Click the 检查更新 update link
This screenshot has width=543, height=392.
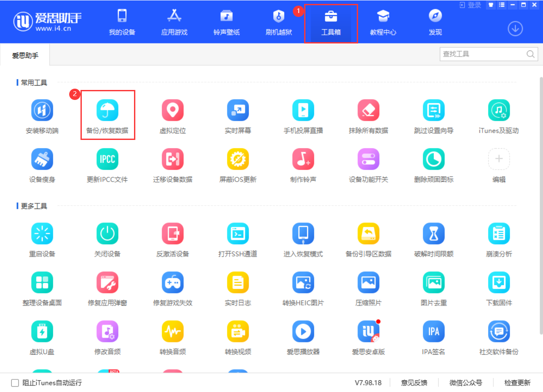pyautogui.click(x=517, y=382)
